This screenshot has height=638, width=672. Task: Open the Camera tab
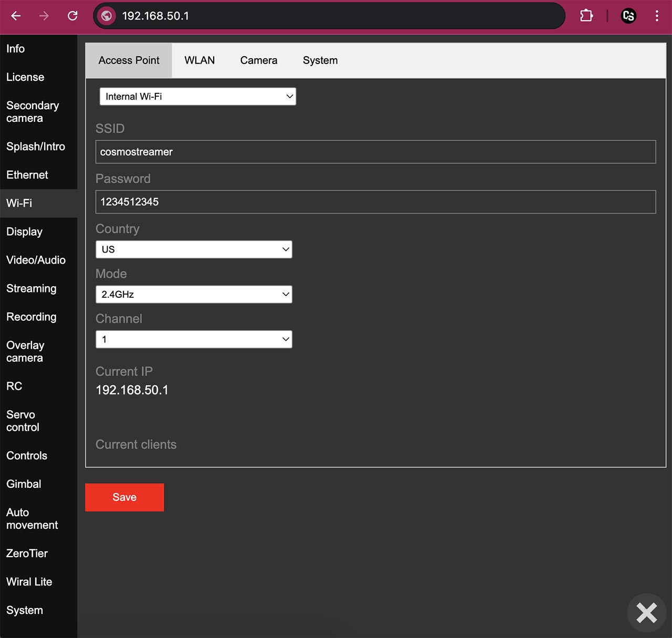[259, 60]
